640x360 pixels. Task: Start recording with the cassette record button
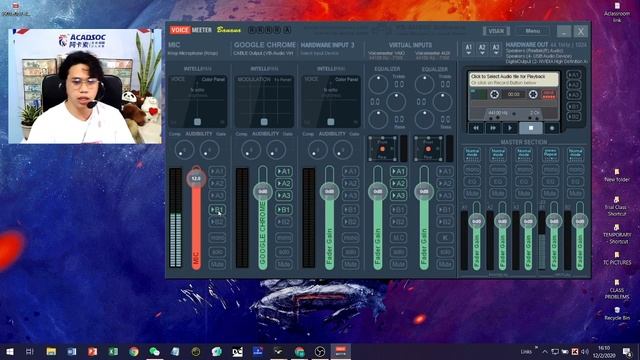click(552, 128)
